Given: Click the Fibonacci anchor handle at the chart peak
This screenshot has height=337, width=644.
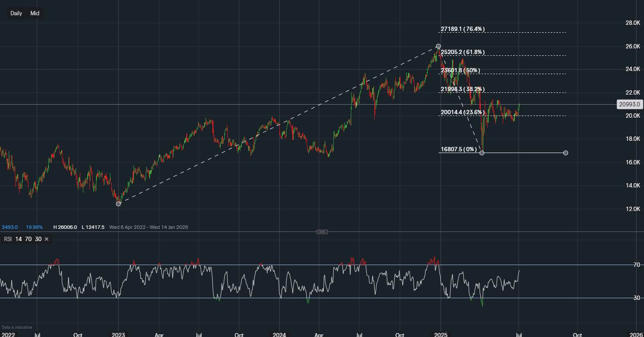Looking at the screenshot, I should 438,45.
